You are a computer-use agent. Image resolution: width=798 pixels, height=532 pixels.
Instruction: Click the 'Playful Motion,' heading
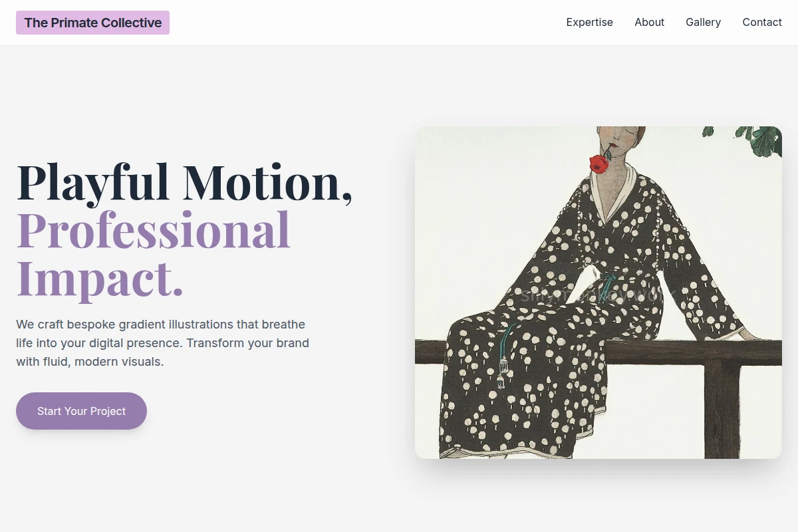[184, 182]
